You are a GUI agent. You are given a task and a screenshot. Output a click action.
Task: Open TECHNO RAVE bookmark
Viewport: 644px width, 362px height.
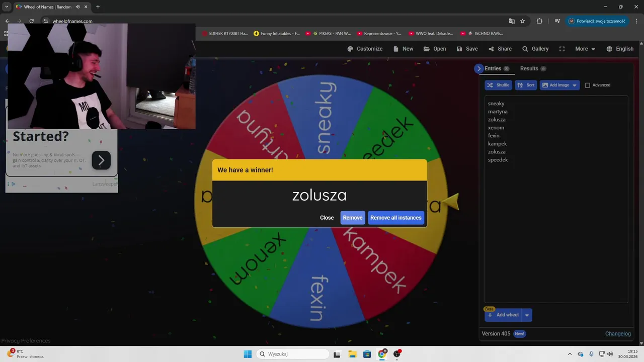point(481,34)
